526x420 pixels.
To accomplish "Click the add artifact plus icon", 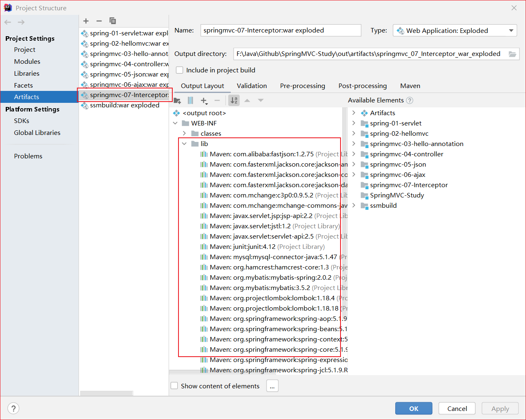I will 86,21.
